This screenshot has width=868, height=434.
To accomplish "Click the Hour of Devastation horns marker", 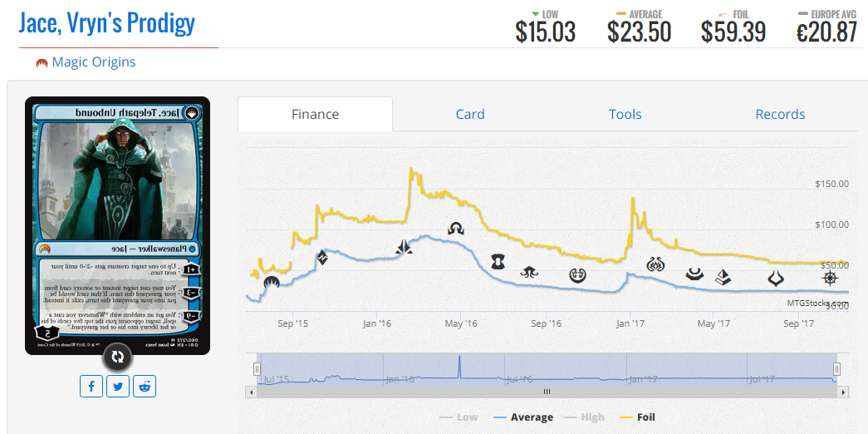I will [x=776, y=279].
